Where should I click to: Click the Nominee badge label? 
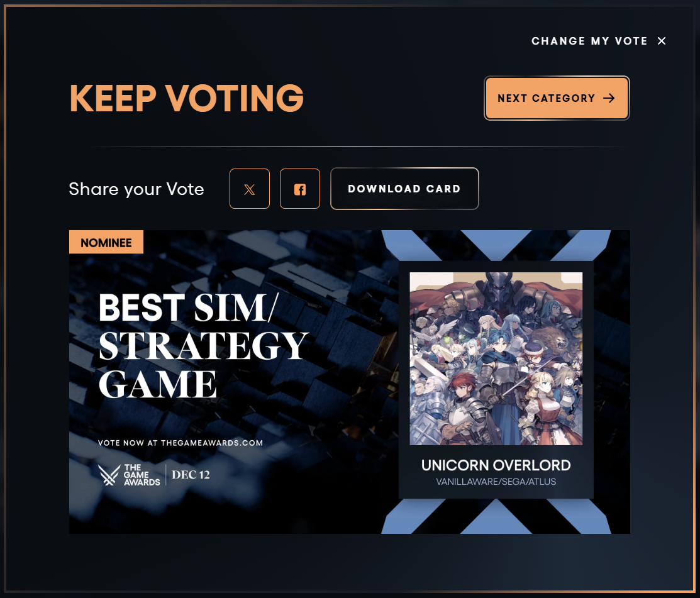[x=106, y=242]
